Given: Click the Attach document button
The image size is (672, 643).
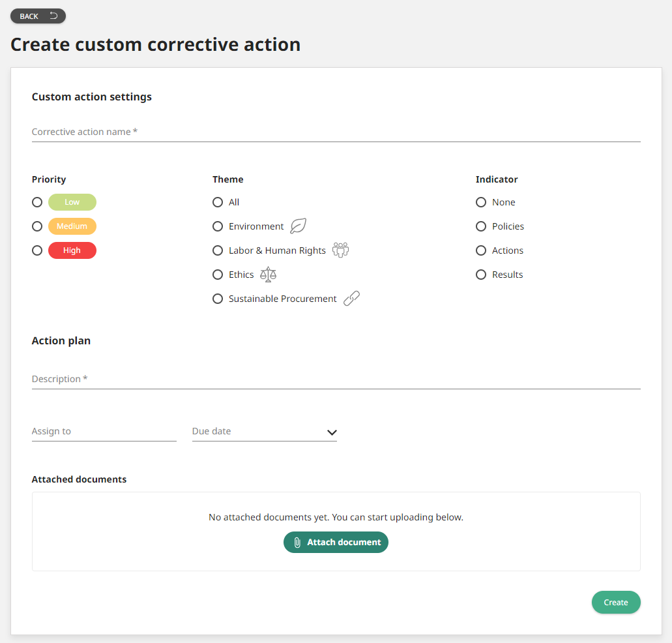Looking at the screenshot, I should pyautogui.click(x=336, y=542).
